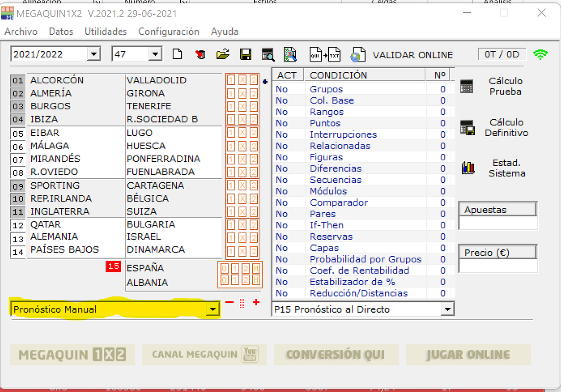561x392 pixels.
Task: Click the red minus sign icon
Action: (x=229, y=303)
